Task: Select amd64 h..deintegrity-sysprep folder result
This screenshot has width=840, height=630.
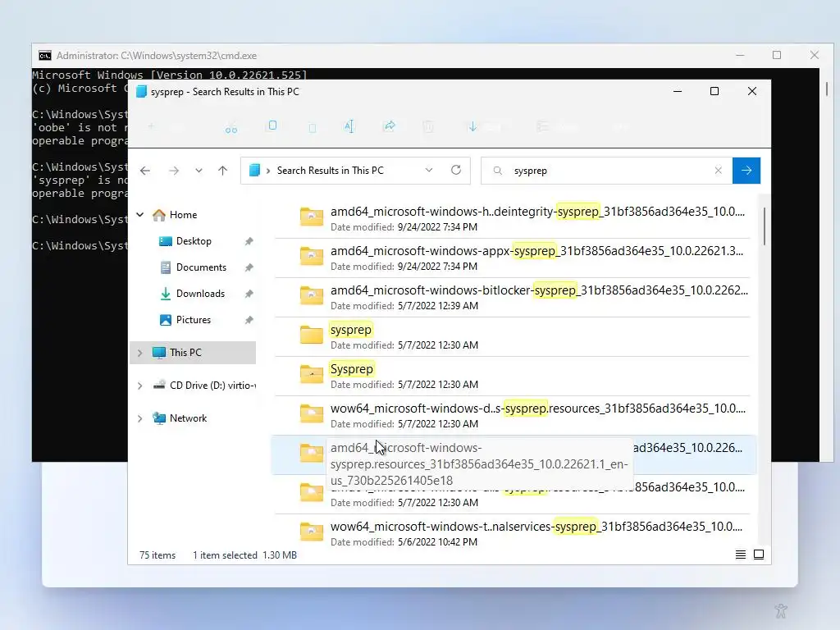Action: click(512, 218)
